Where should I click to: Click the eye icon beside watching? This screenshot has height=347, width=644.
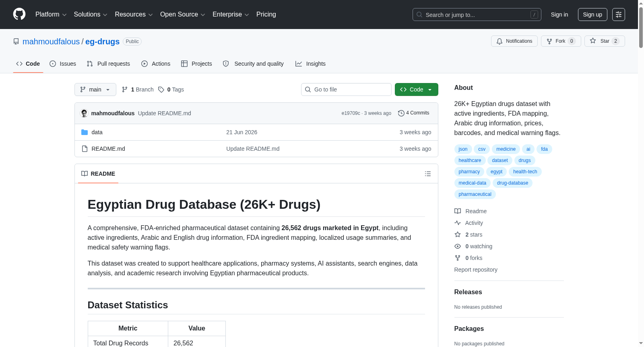coord(458,246)
